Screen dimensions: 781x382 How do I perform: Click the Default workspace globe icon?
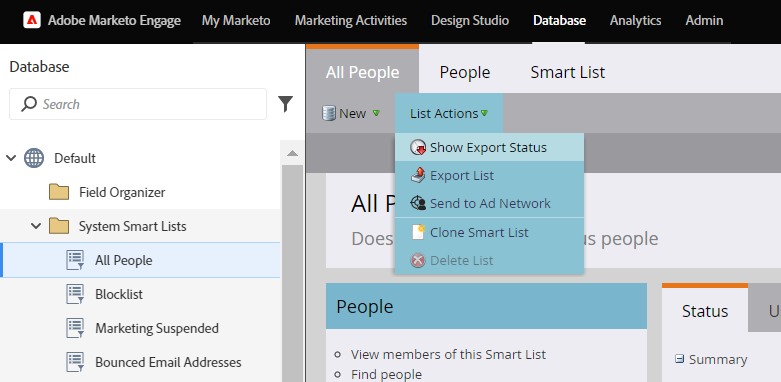click(34, 158)
